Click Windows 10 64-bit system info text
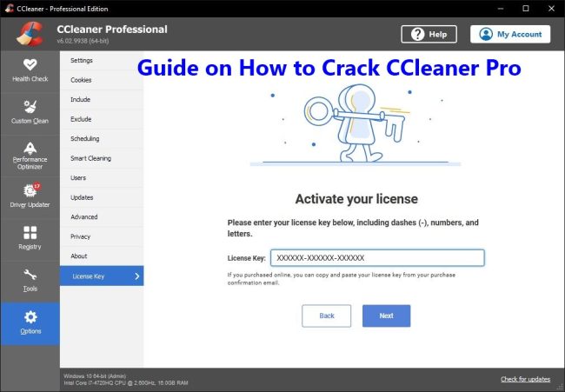Screen dimensions: 565x392 coord(95,375)
